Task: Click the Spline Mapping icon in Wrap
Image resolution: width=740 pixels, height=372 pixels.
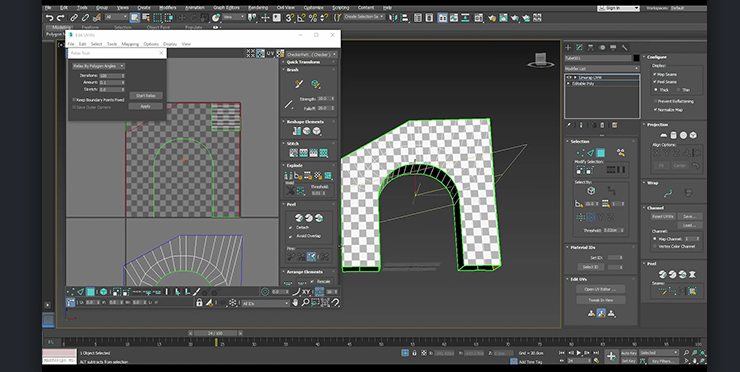Action: [x=667, y=193]
